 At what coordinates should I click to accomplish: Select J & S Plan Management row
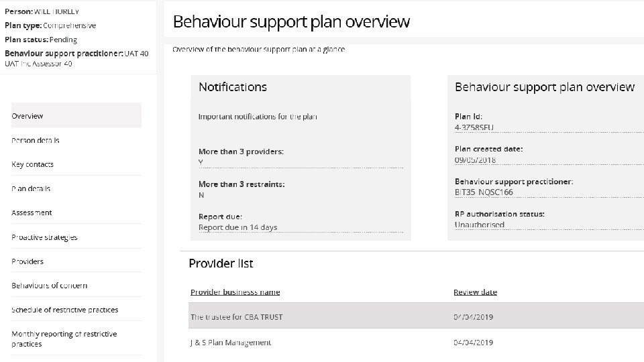point(231,343)
